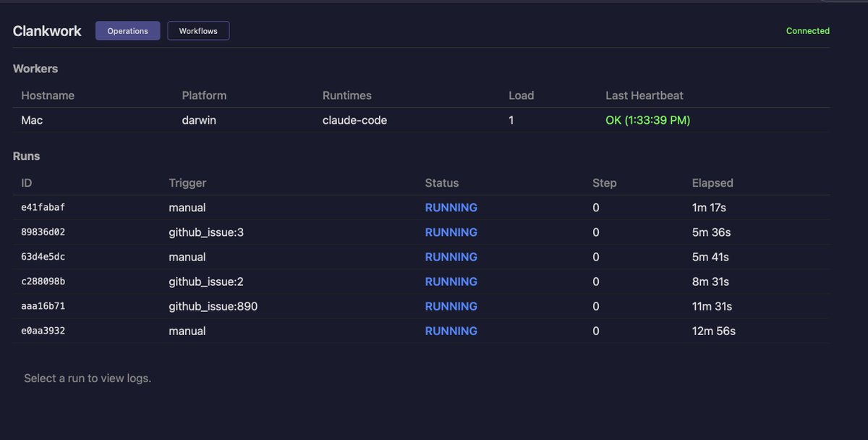Click RUNNING status of run e41fabaf
The image size is (868, 440).
451,208
